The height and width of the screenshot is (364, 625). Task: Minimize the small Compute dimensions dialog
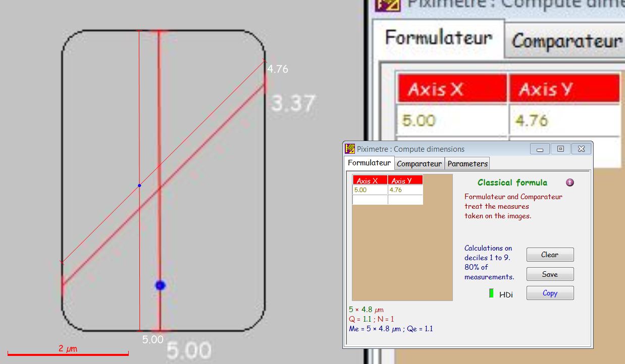click(540, 149)
